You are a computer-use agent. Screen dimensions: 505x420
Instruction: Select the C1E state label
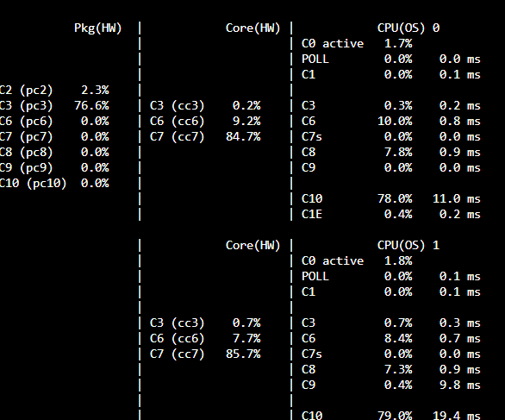point(312,215)
